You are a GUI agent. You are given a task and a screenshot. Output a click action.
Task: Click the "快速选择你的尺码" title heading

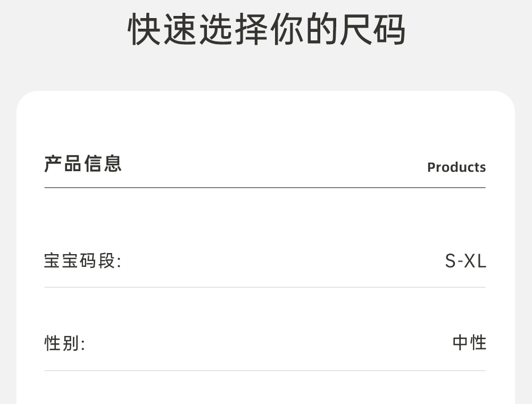[x=266, y=29]
